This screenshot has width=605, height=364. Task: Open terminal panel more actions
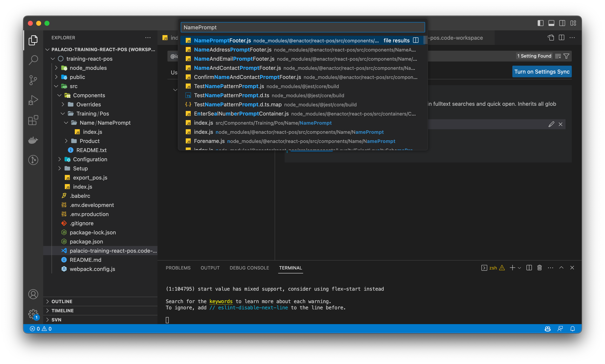(x=551, y=268)
